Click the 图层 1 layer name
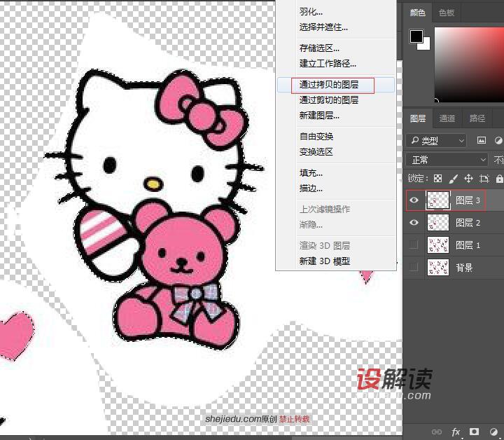 pyautogui.click(x=468, y=245)
